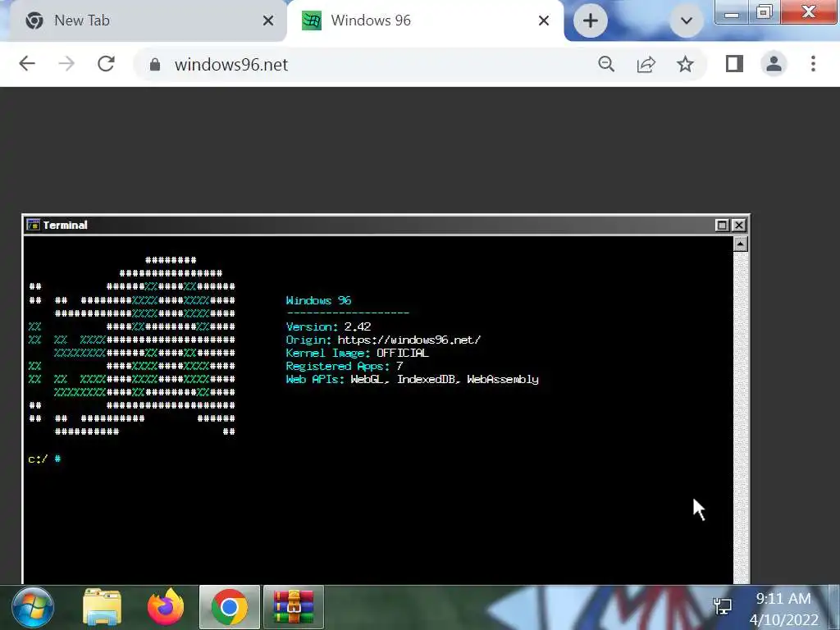
Task: Click the 'Web APIs' line
Action: click(413, 379)
